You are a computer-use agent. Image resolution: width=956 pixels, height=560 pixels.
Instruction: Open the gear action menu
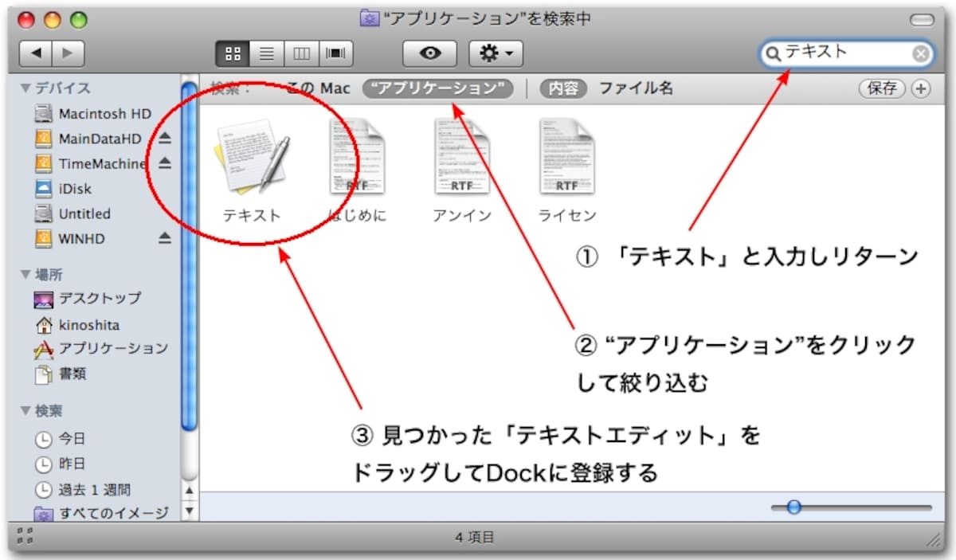(496, 53)
